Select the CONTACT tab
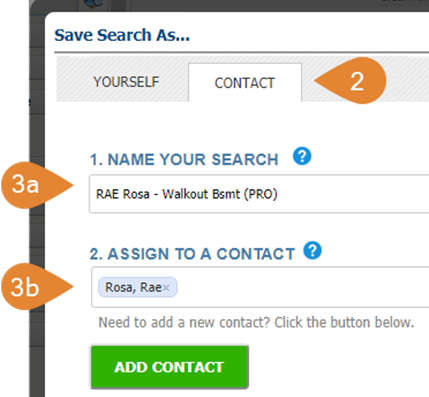The width and height of the screenshot is (429, 397). pyautogui.click(x=245, y=83)
